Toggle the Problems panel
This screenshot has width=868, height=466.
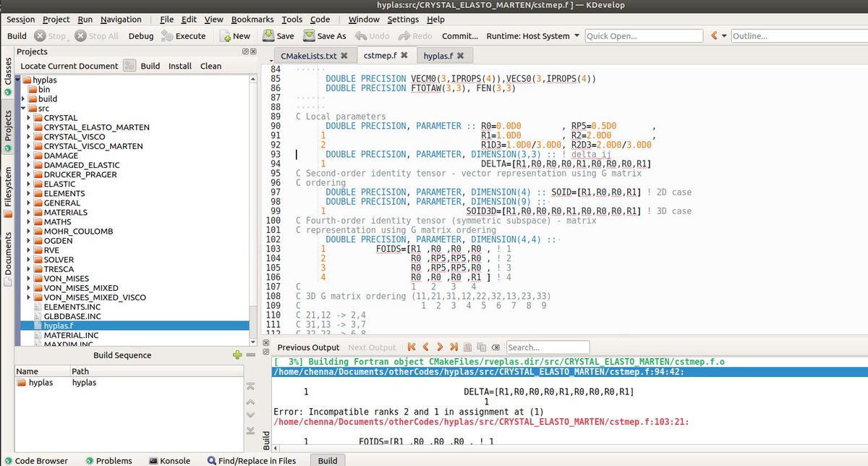pos(110,460)
